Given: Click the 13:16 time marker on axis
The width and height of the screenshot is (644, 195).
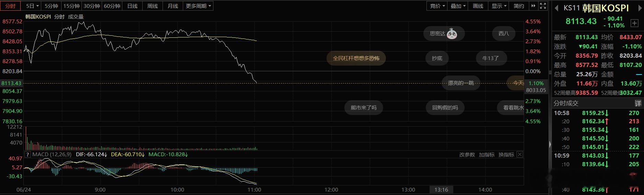Looking at the screenshot, I should coord(441,190).
